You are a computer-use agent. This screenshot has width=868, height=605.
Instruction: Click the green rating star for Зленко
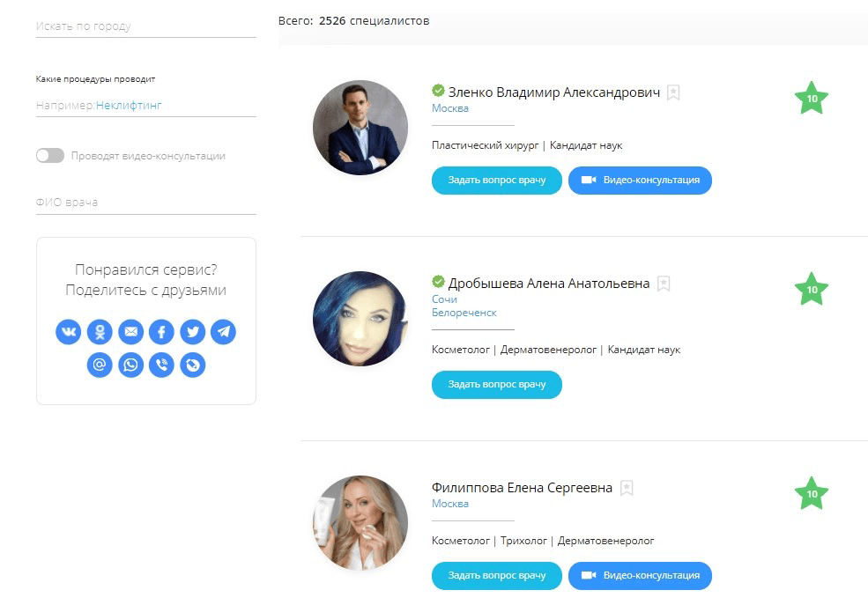[812, 99]
